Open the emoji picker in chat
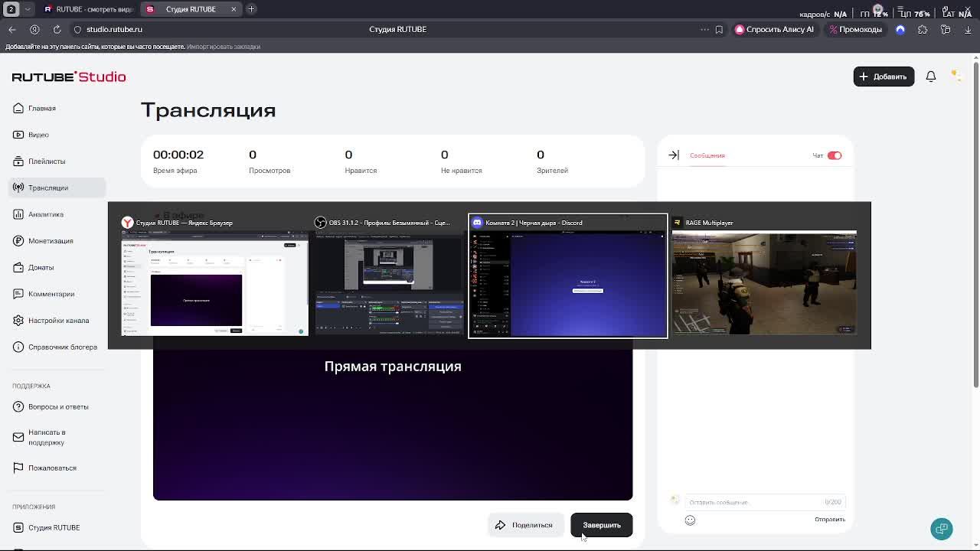Viewport: 980px width, 551px height. [690, 520]
